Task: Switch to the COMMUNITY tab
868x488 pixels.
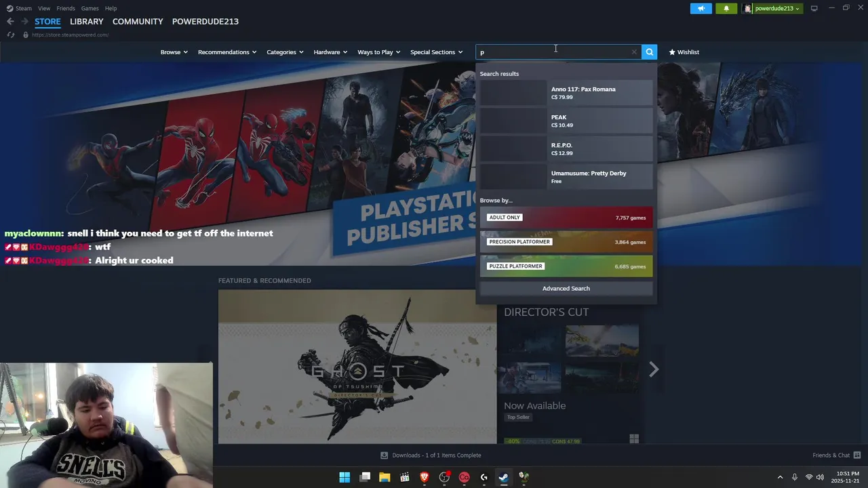Action: [x=138, y=22]
